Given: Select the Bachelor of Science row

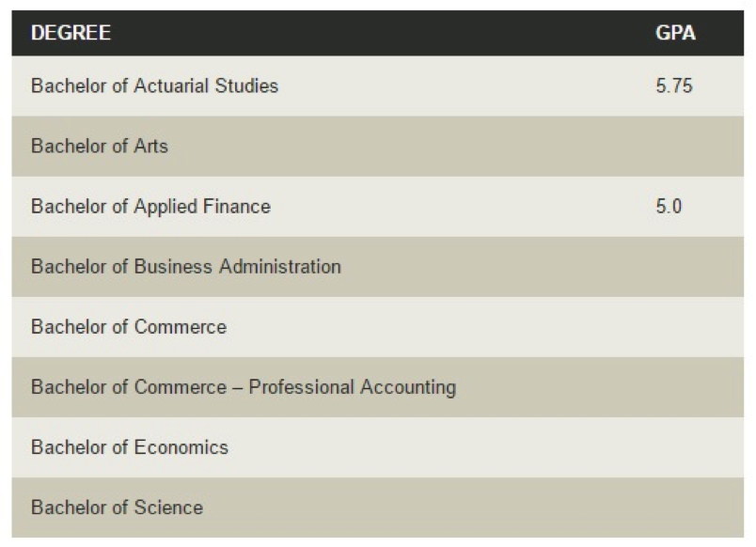Looking at the screenshot, I should 377,508.
